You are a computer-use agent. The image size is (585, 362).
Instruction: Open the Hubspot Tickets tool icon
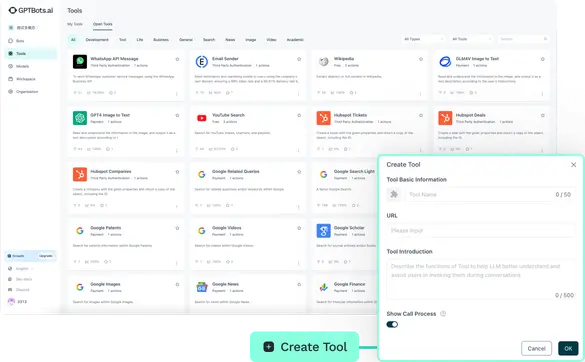pyautogui.click(x=323, y=118)
